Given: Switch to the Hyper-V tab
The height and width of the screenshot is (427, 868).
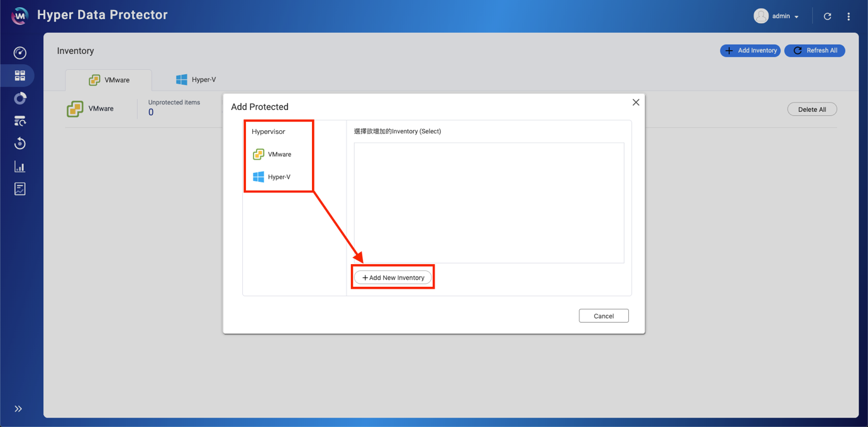Looking at the screenshot, I should pyautogui.click(x=196, y=80).
